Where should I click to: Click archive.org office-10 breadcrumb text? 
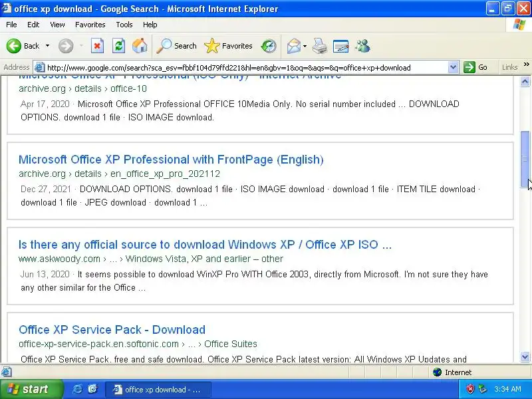(x=82, y=88)
